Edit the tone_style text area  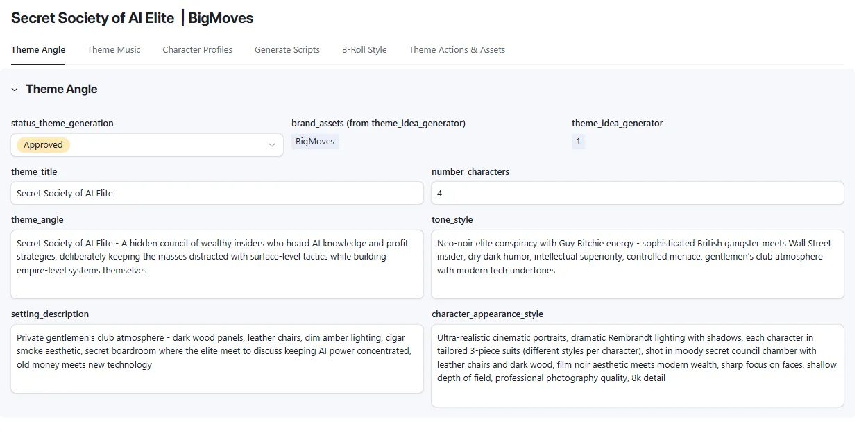[638, 264]
